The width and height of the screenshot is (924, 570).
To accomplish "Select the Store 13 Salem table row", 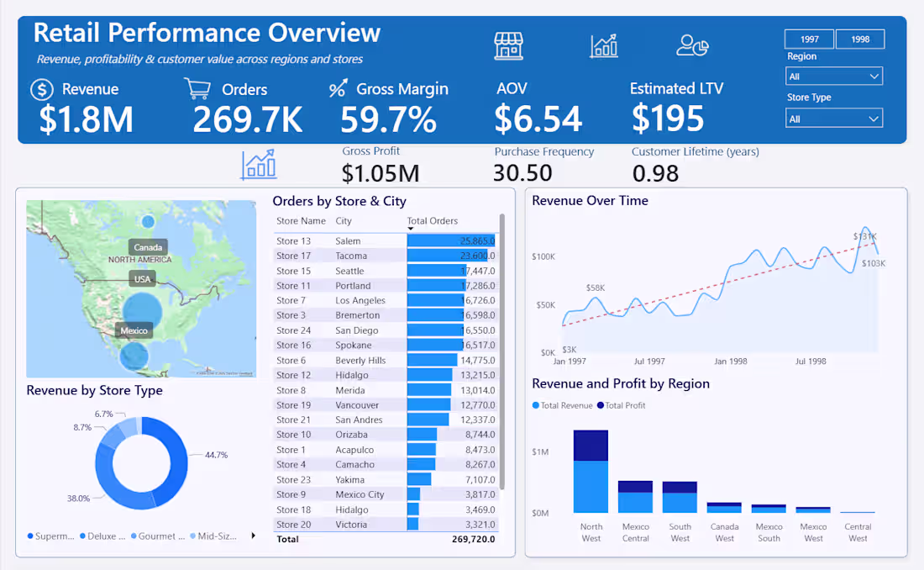I will [x=336, y=240].
